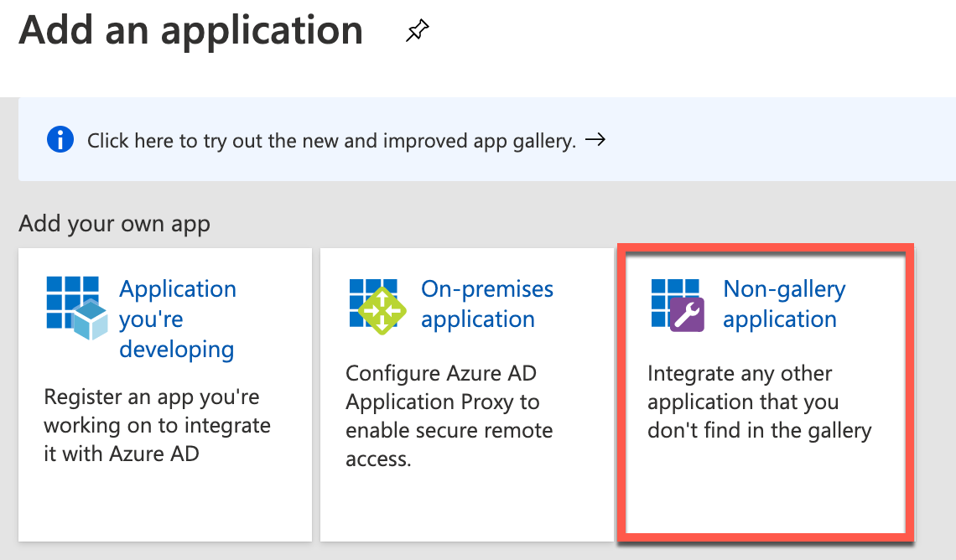956x560 pixels.
Task: Click blank area below "it with Azure AD" text
Action: [x=164, y=503]
